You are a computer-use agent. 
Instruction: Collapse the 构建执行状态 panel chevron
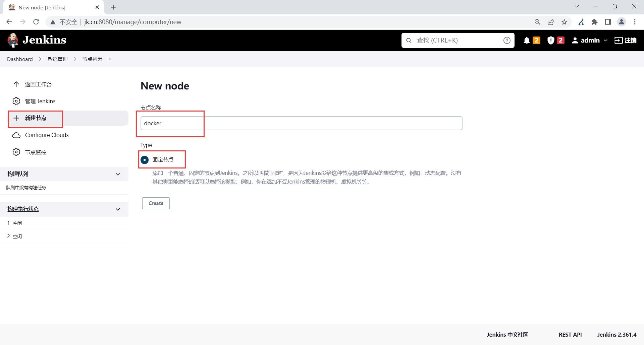tap(118, 209)
